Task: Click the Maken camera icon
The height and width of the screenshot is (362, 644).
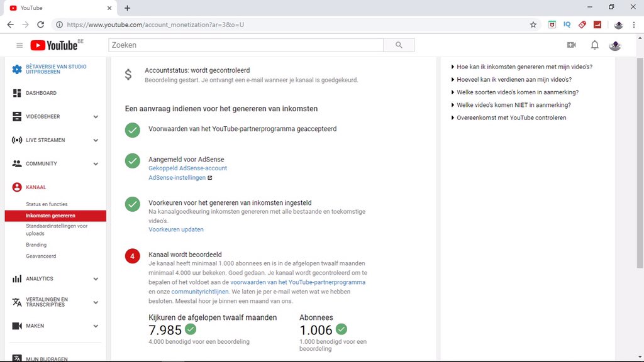Action: coord(17,326)
